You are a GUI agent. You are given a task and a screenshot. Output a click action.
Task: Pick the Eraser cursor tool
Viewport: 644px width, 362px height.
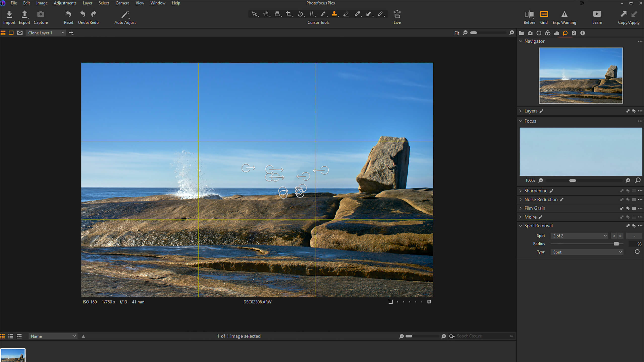[x=346, y=14]
